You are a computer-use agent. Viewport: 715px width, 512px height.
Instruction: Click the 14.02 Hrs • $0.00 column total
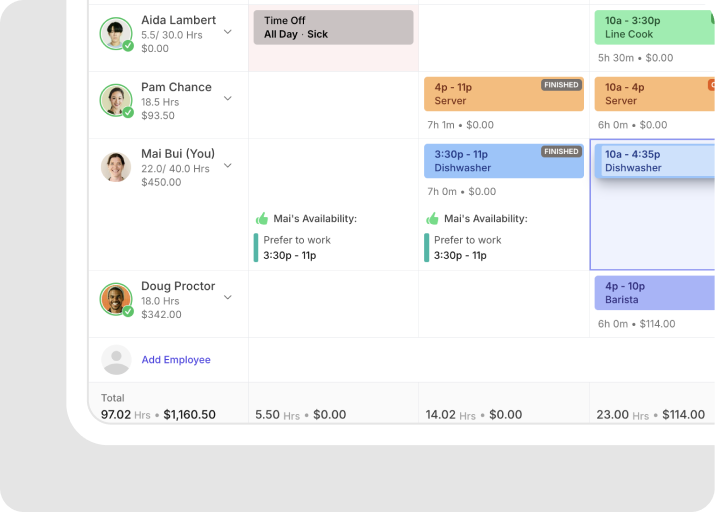pos(474,414)
